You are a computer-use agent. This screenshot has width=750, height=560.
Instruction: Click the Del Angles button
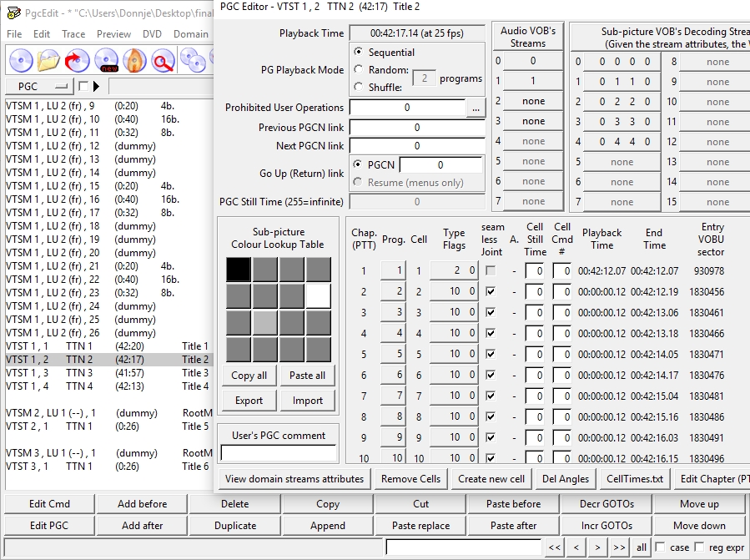click(566, 479)
